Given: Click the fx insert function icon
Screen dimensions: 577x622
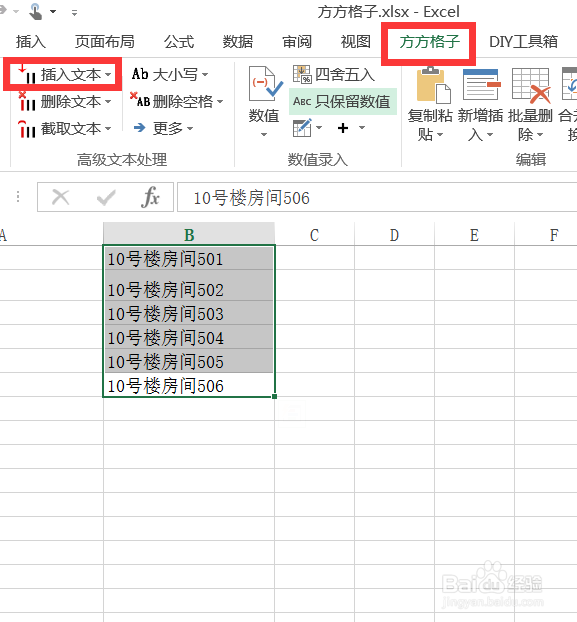Looking at the screenshot, I should pos(150,197).
